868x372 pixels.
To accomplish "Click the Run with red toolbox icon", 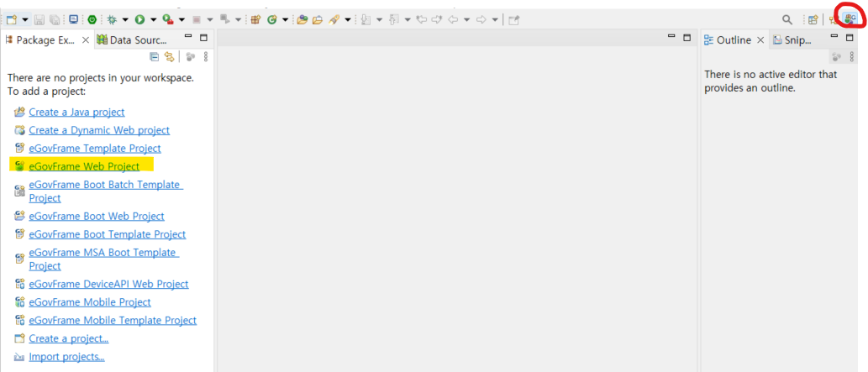I will (168, 19).
